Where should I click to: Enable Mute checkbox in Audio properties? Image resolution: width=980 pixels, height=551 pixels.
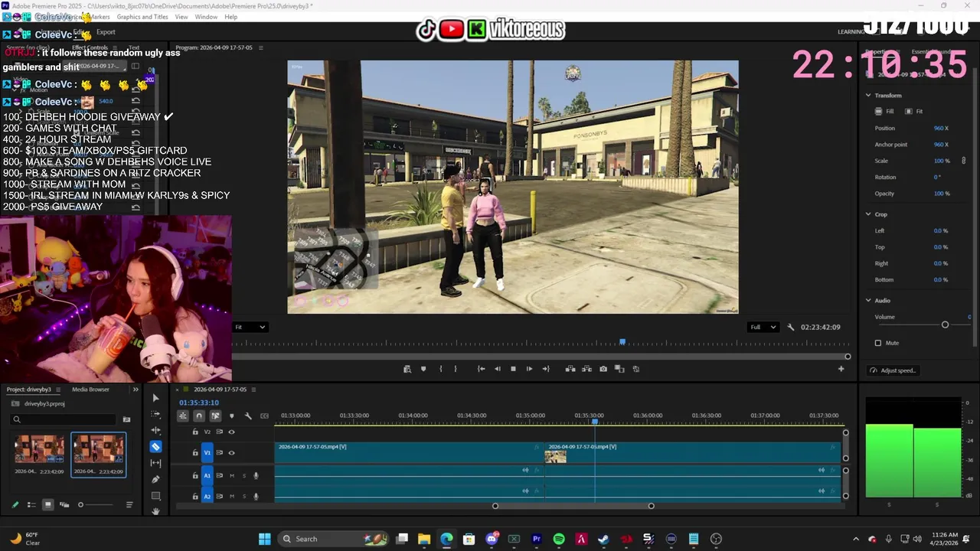878,343
